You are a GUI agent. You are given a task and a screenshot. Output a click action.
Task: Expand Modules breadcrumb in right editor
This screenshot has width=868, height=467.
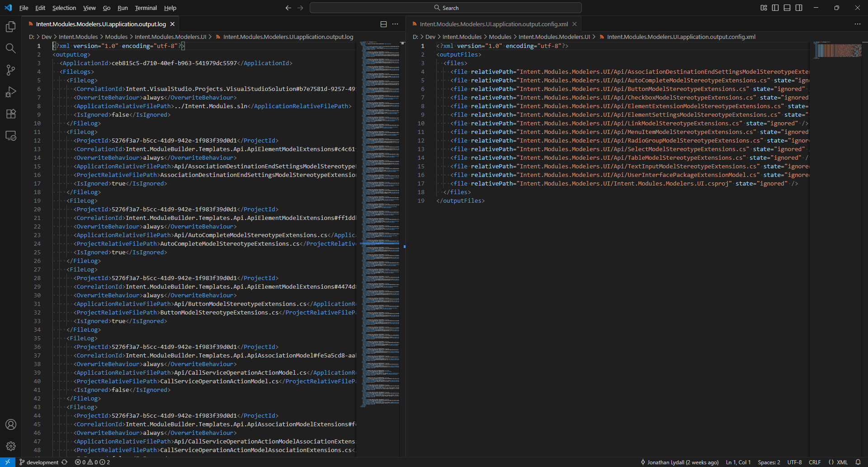(500, 37)
